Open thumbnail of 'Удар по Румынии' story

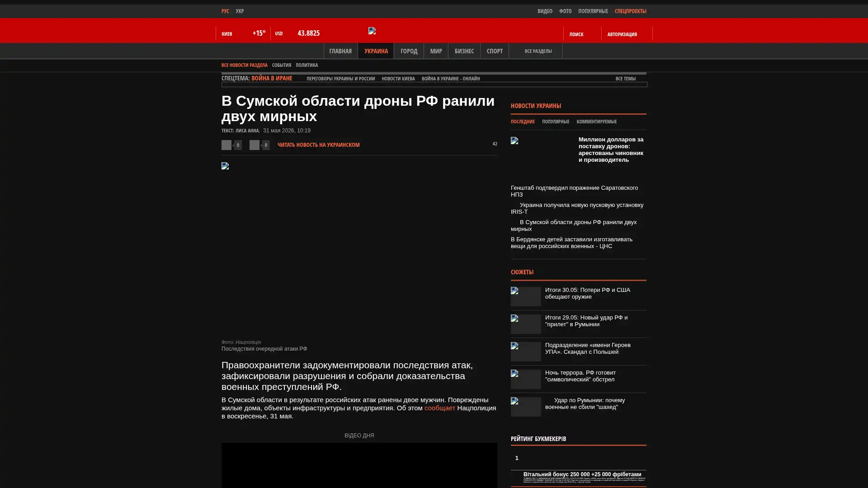coord(526,407)
